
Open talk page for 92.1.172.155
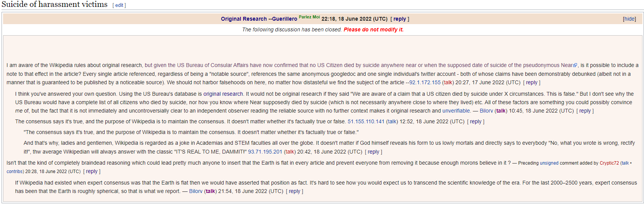click(x=448, y=82)
